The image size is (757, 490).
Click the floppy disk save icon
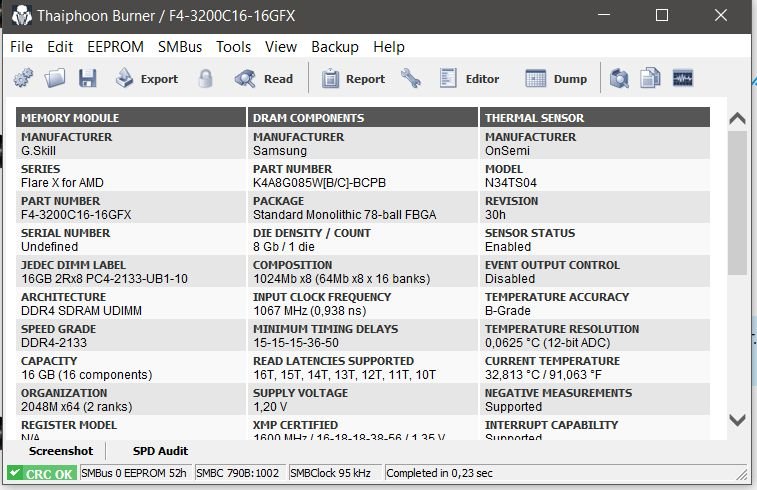click(x=88, y=78)
